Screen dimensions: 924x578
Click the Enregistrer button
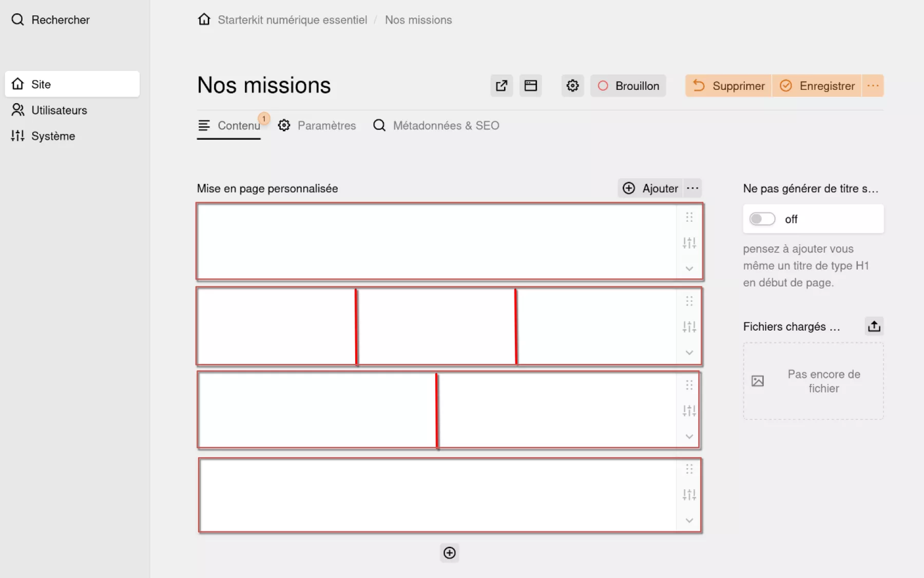(x=817, y=86)
